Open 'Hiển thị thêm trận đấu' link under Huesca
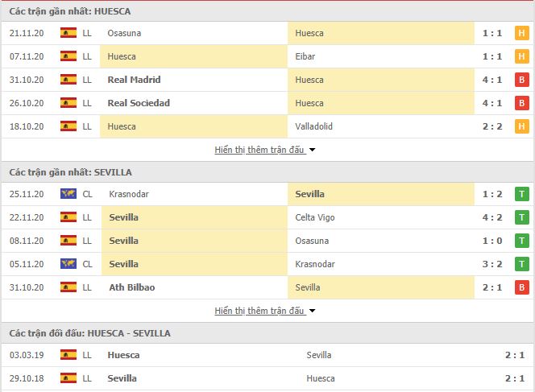 click(x=259, y=150)
